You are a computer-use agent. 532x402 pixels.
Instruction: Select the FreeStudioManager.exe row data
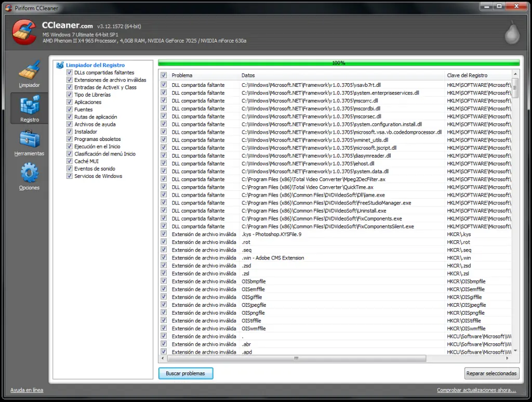pos(326,203)
